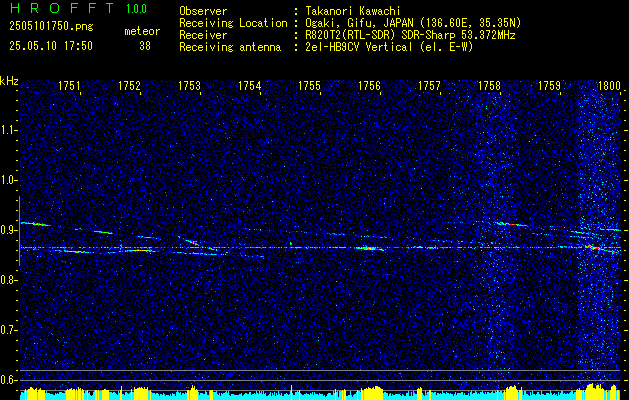This screenshot has width=629, height=400.
Task: Click time marker 1754
Action: tap(250, 85)
